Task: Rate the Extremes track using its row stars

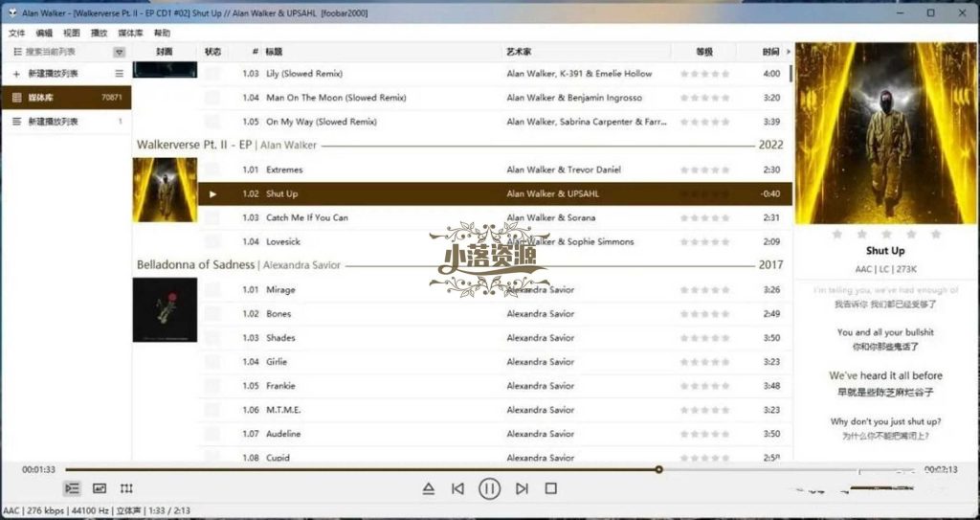Action: pyautogui.click(x=705, y=170)
